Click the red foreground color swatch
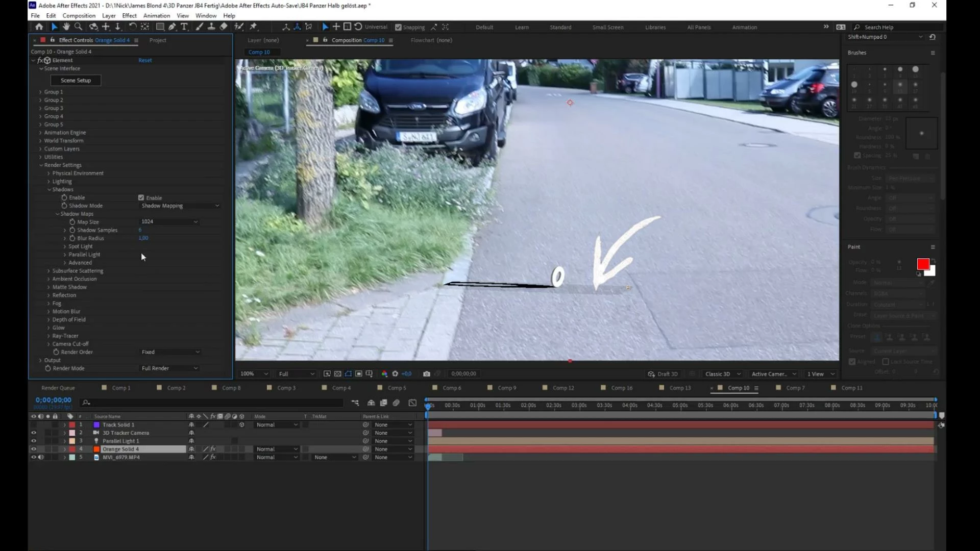The width and height of the screenshot is (980, 551). (x=922, y=264)
